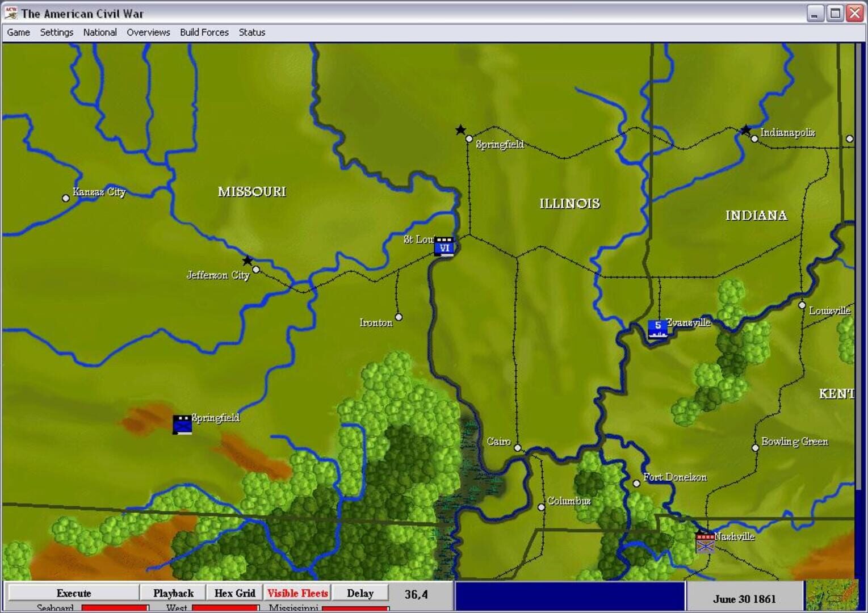Click the Cairo city marker
The image size is (868, 613).
[517, 447]
